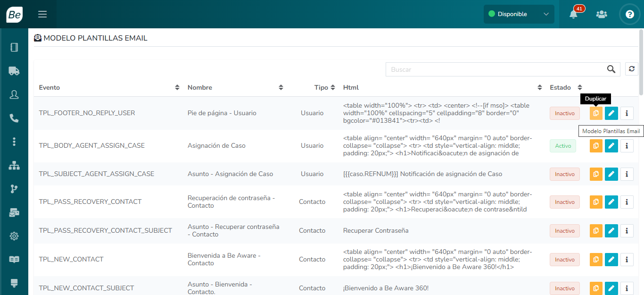Open the phone icon in sidebar
644x295 pixels.
tap(14, 118)
